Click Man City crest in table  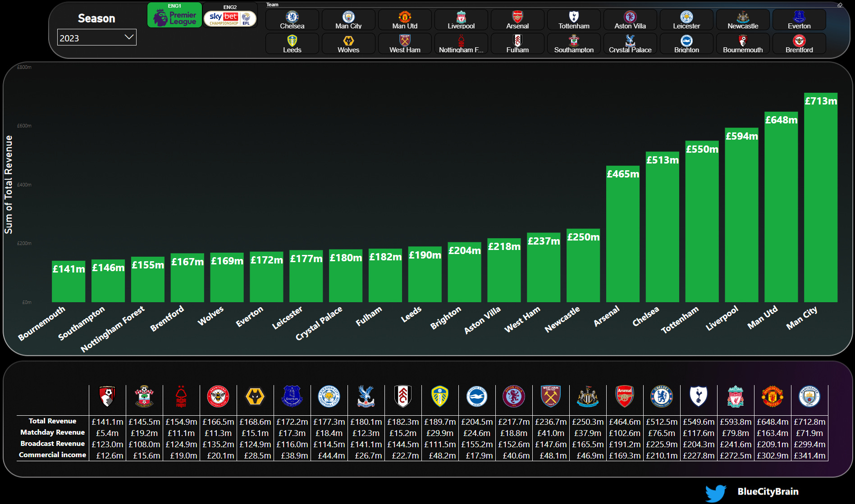click(809, 396)
